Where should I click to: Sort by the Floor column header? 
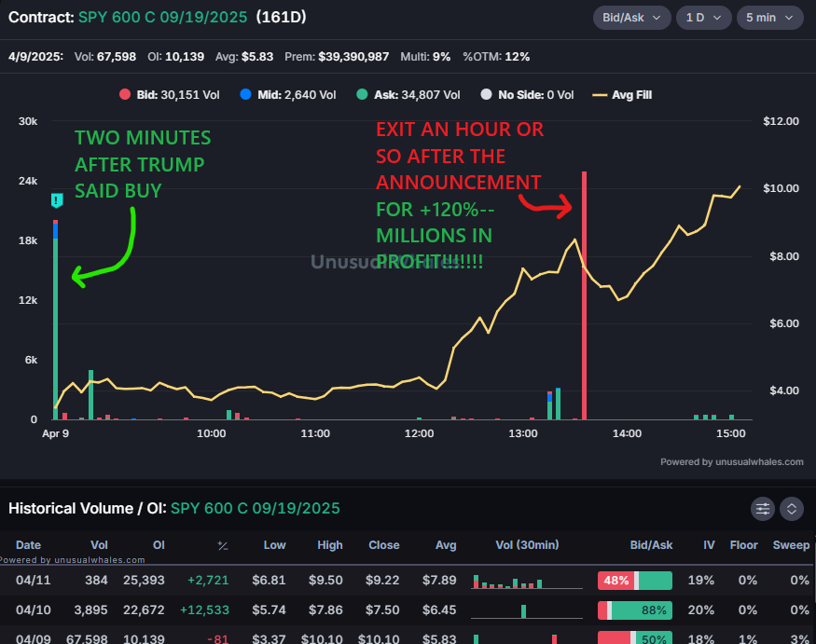[743, 545]
